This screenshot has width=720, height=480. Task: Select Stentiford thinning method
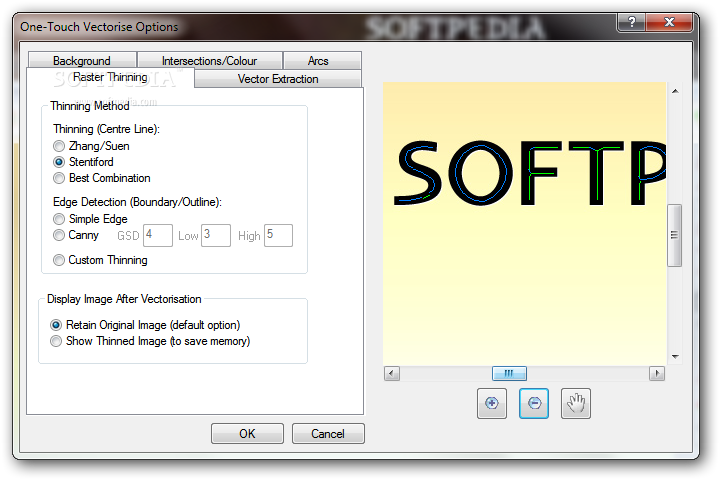click(x=84, y=162)
